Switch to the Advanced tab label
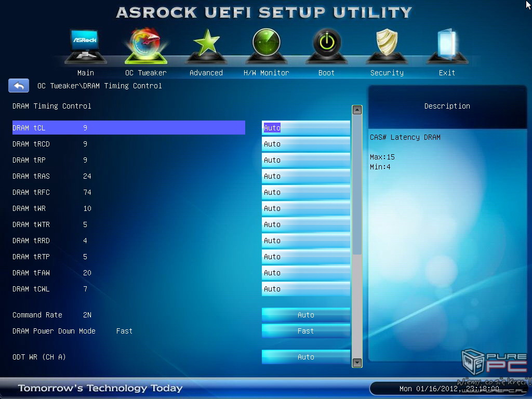The image size is (532, 399). (206, 73)
